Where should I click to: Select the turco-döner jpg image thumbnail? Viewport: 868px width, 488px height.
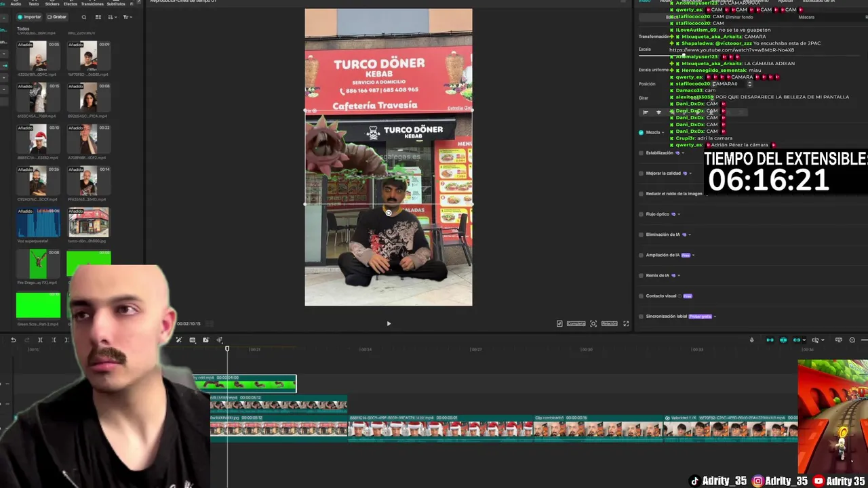tap(88, 223)
